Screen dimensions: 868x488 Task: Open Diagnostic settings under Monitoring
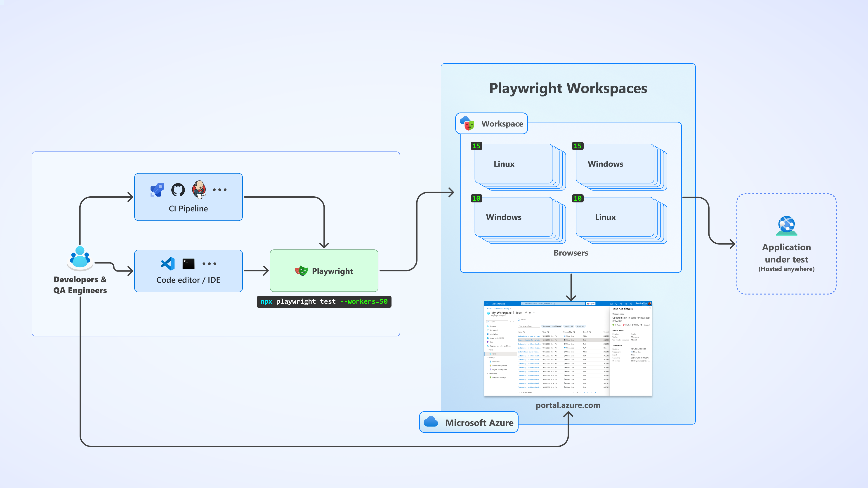tap(499, 377)
